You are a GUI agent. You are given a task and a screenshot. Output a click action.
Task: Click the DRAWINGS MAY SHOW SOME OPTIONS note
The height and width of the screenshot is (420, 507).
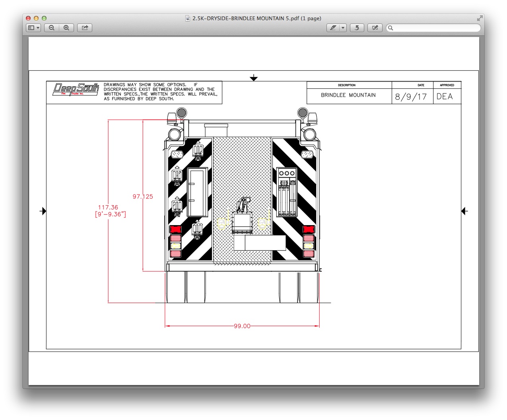pos(161,91)
